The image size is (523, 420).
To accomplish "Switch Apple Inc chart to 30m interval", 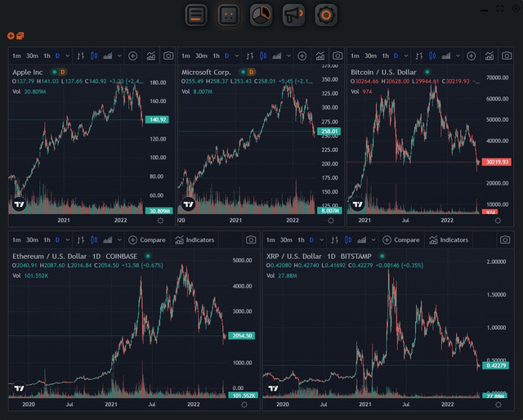I will pos(32,56).
